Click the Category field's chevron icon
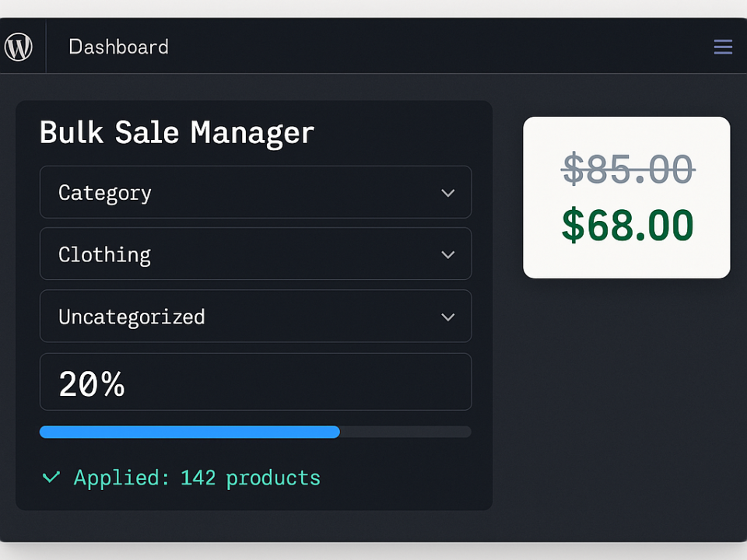747x560 pixels. (x=448, y=193)
